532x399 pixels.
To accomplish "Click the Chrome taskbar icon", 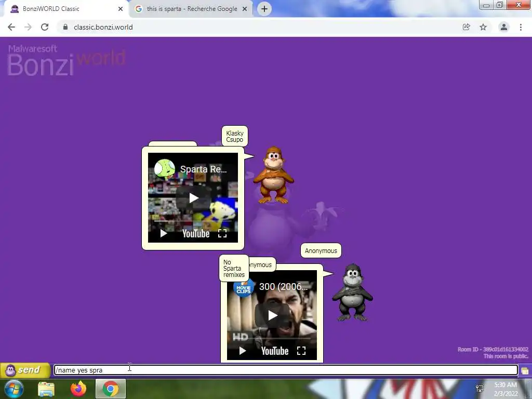I will pos(111,389).
